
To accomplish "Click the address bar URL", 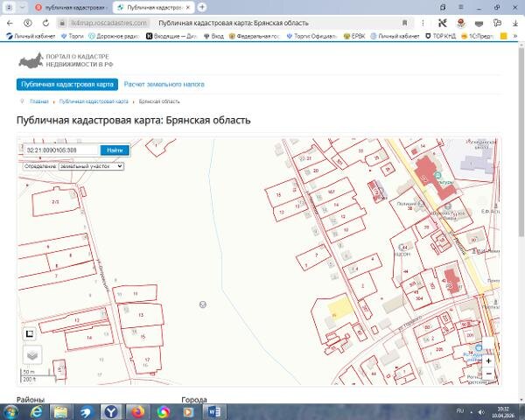I will 108,23.
